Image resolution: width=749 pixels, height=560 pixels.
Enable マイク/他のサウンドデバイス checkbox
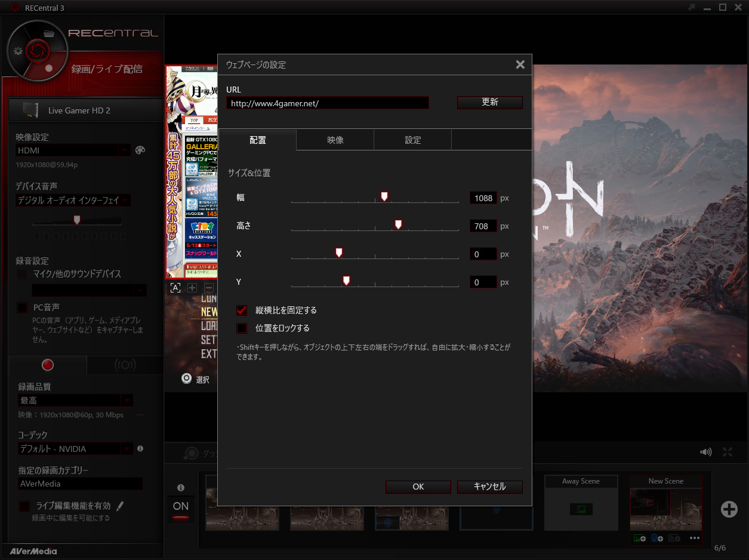click(22, 274)
